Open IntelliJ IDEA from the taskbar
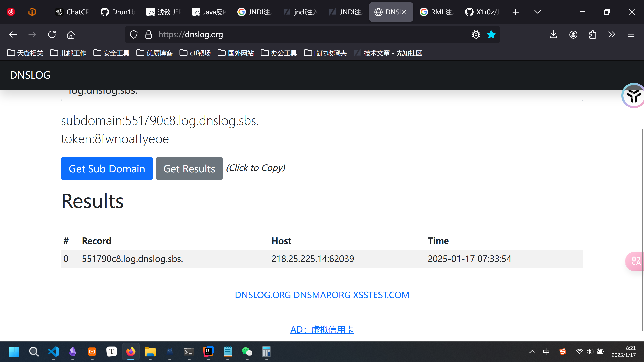Image resolution: width=644 pixels, height=362 pixels. 208,352
